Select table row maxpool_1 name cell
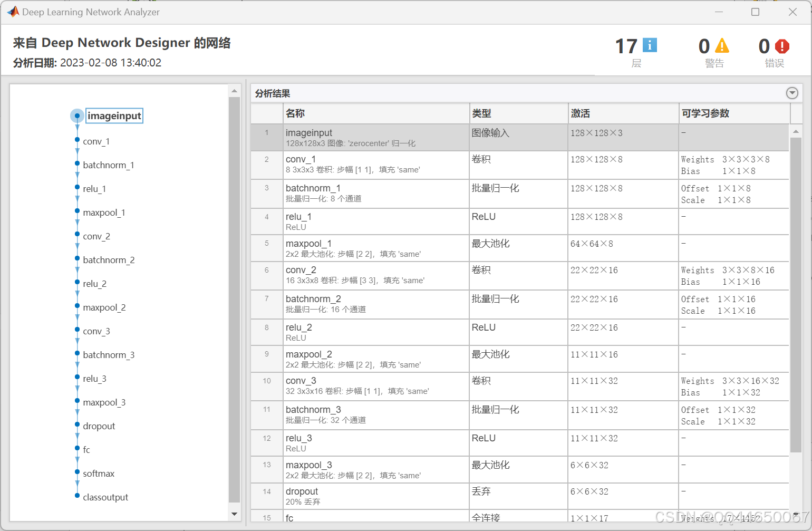812x531 pixels. [376, 248]
